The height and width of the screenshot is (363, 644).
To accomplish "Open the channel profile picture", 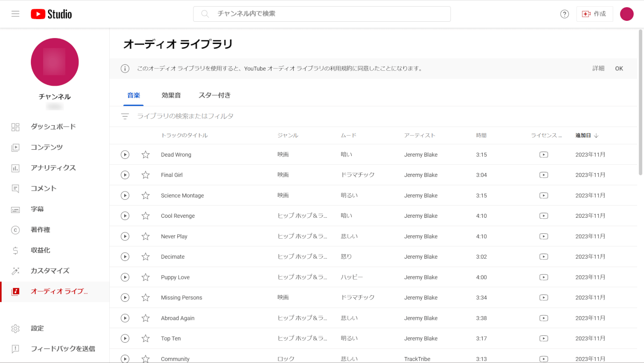I will click(x=55, y=62).
